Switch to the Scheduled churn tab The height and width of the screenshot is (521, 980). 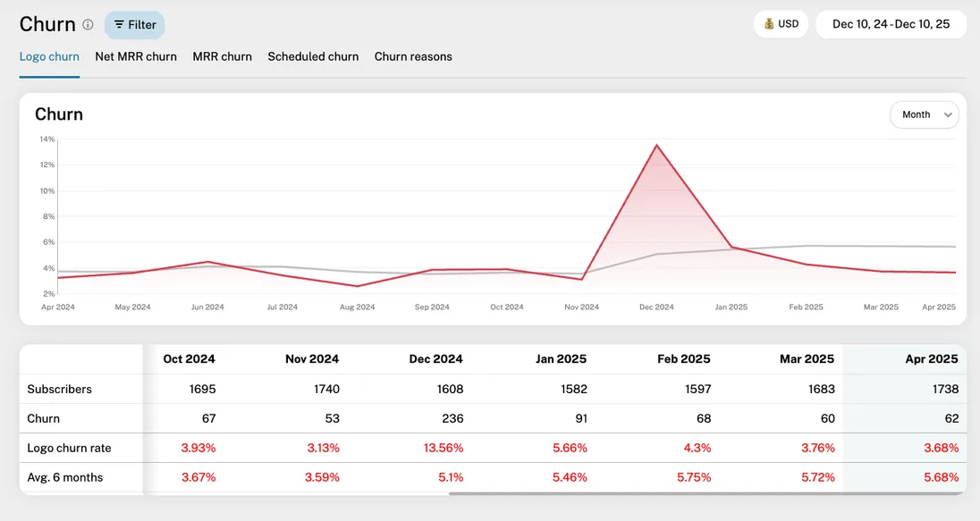pos(313,55)
